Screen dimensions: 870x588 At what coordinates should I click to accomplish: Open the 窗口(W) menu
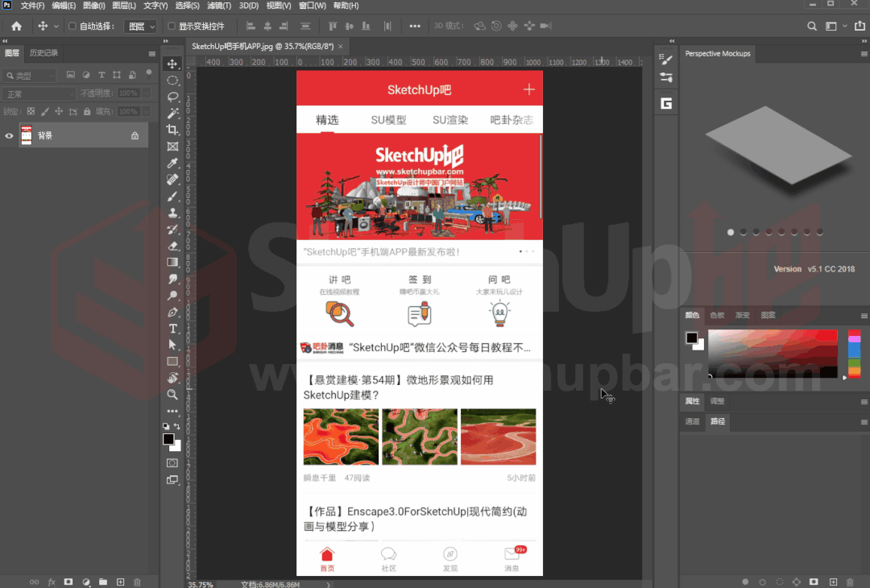[313, 6]
